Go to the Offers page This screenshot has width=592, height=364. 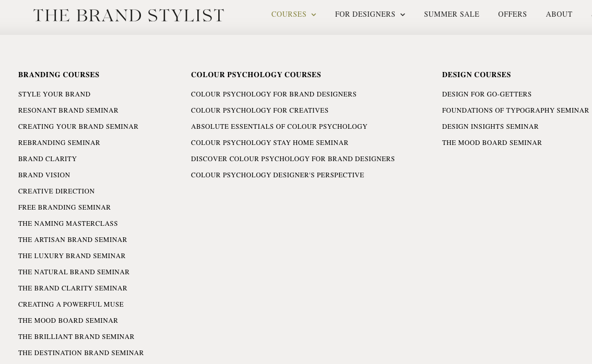512,15
